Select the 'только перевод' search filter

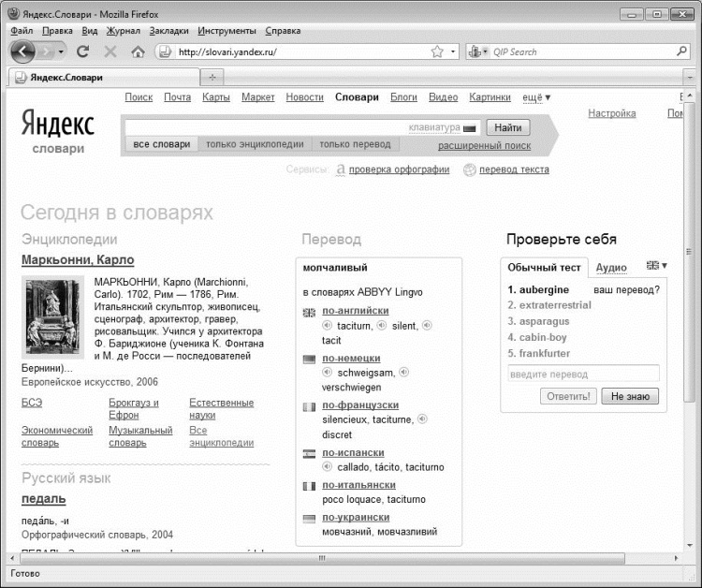[x=355, y=144]
